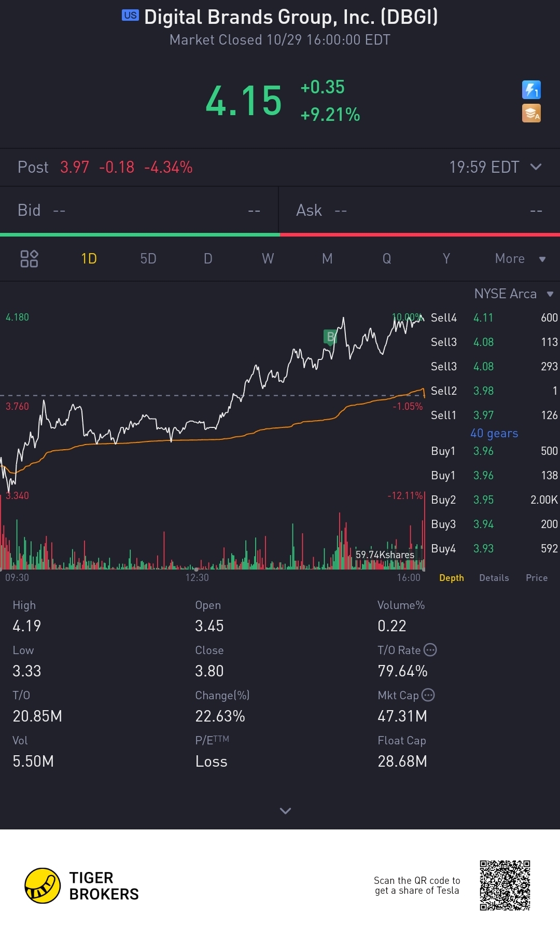Expand the post-market time chevron
560x942 pixels.
coord(536,167)
